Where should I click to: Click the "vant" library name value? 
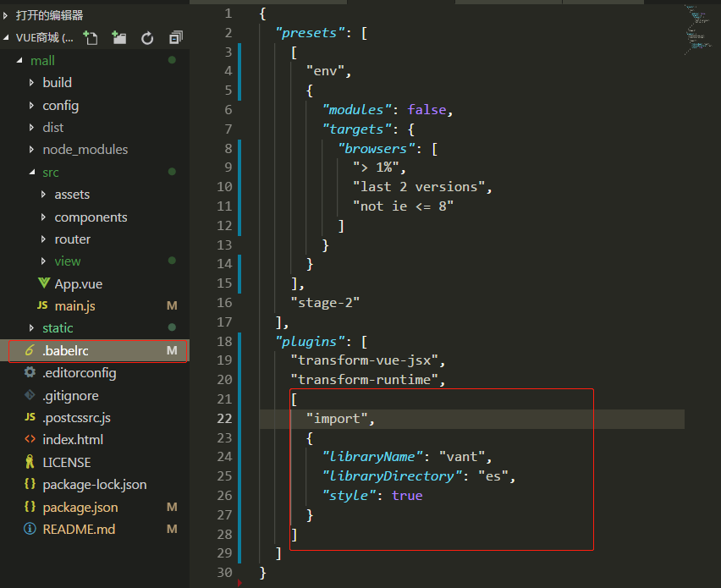[462, 457]
